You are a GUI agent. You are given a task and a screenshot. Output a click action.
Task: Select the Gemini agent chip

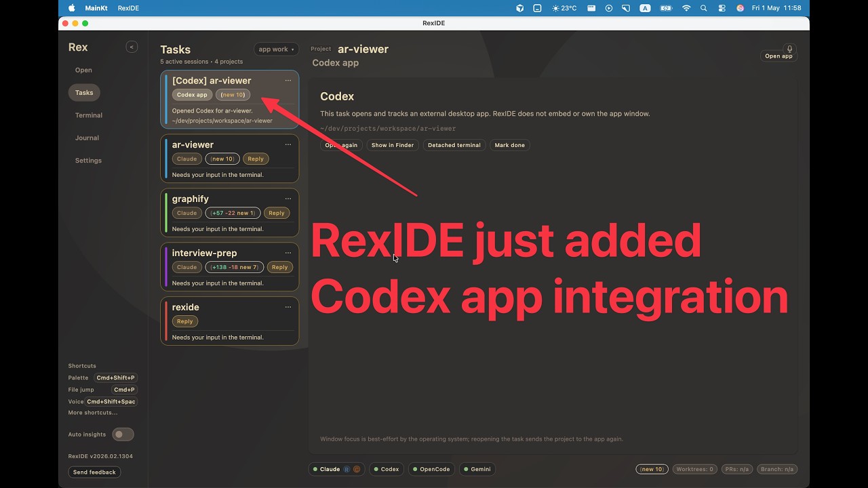point(477,469)
